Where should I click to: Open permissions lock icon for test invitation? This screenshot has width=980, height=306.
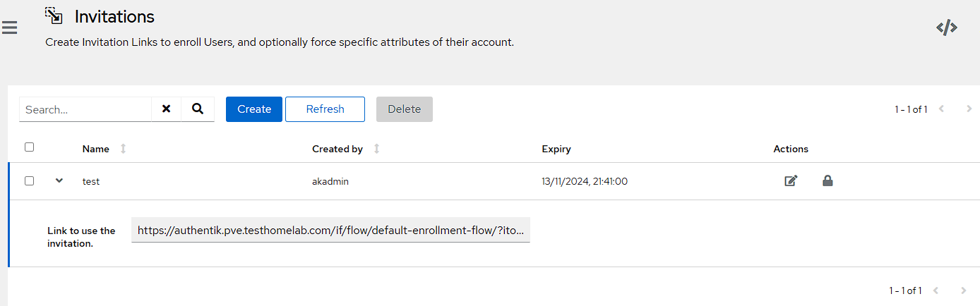pyautogui.click(x=827, y=181)
